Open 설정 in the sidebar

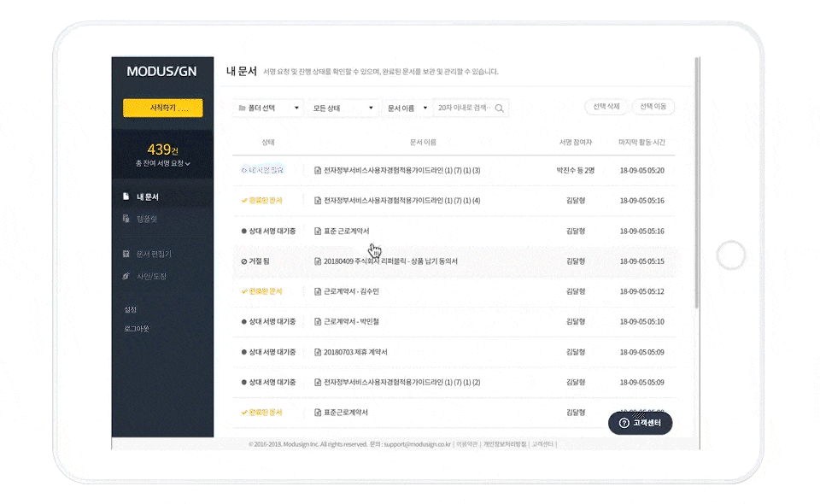(131, 309)
